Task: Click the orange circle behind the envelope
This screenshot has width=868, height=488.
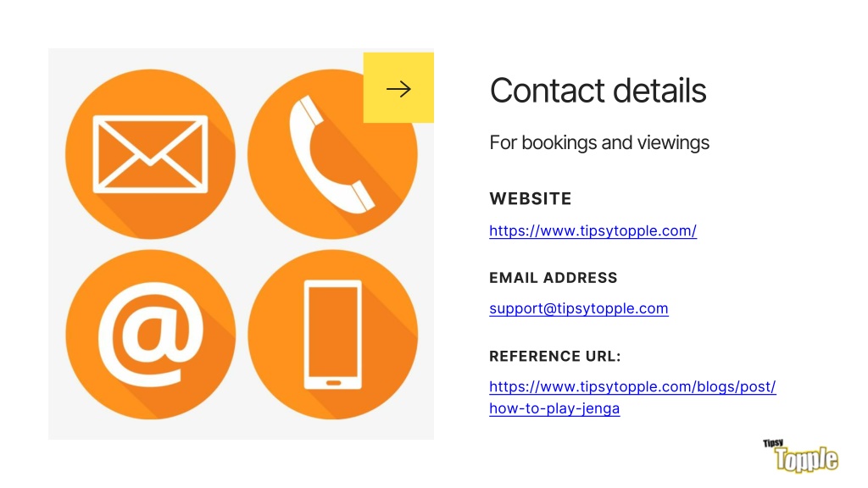Action: (x=150, y=154)
